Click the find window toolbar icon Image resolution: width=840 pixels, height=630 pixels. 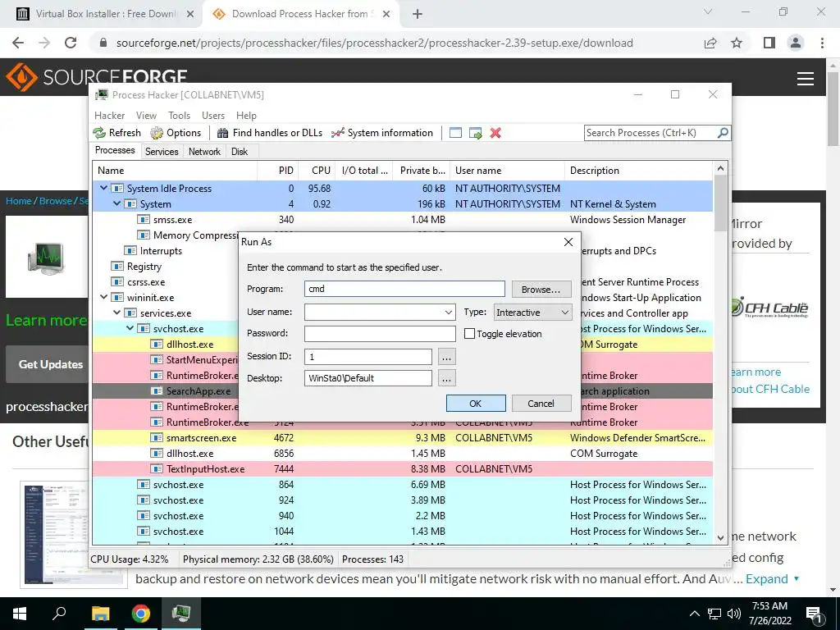pos(455,133)
